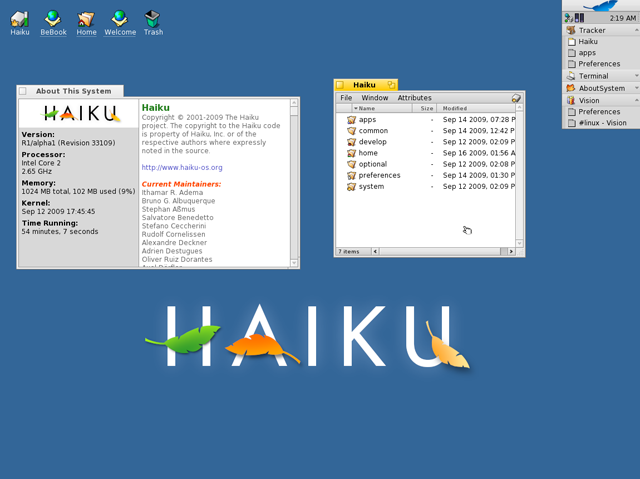
Task: Click the 2:19 AM clock in Deskbar
Action: 622,18
